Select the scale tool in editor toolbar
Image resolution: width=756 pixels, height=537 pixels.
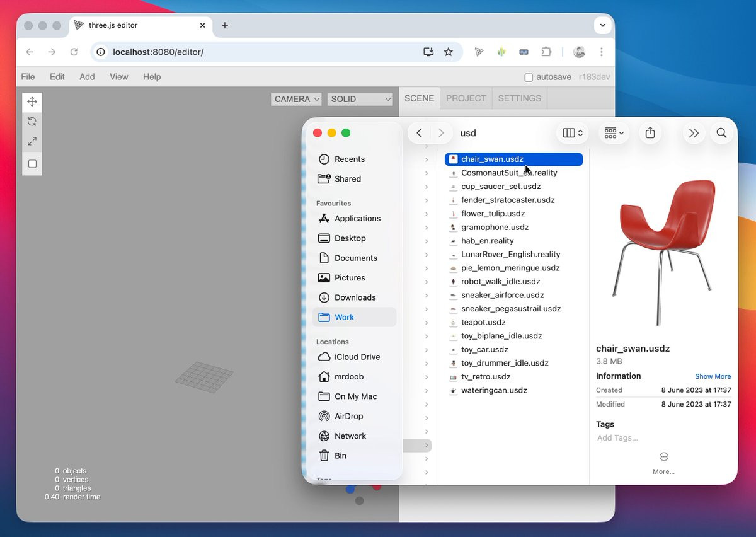[32, 142]
